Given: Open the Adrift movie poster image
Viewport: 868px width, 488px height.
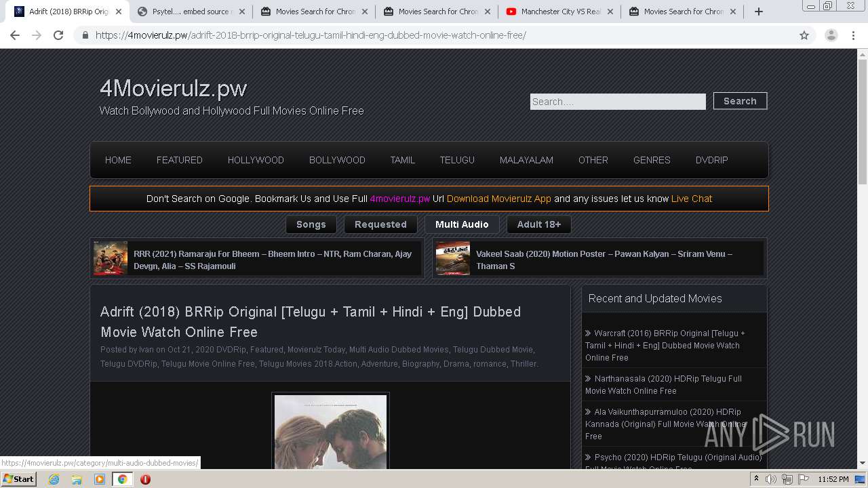Looking at the screenshot, I should coord(330,432).
